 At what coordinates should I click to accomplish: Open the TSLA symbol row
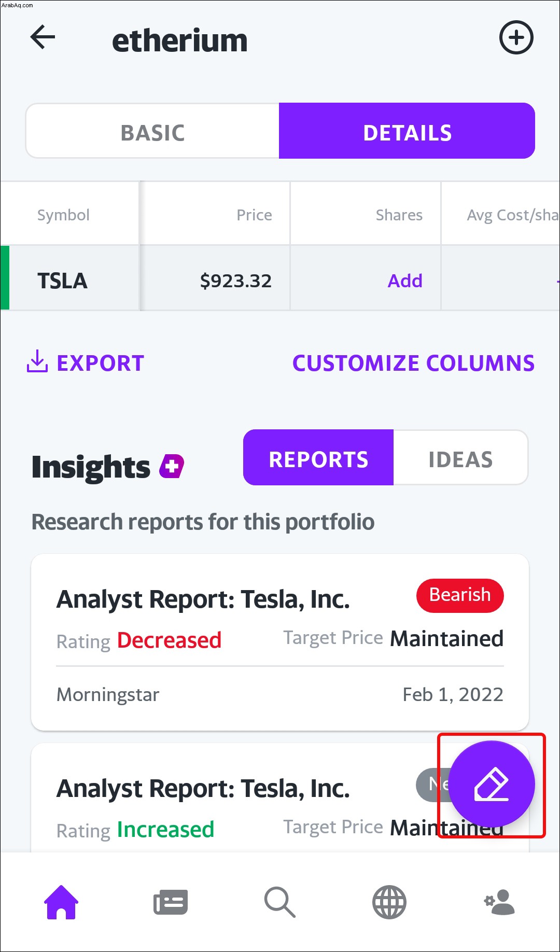pos(63,281)
